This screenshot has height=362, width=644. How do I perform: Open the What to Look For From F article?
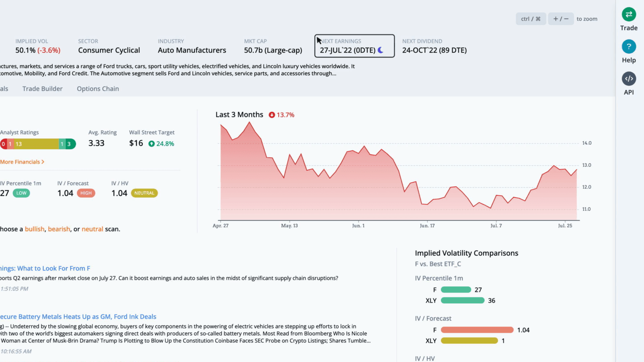pos(45,268)
